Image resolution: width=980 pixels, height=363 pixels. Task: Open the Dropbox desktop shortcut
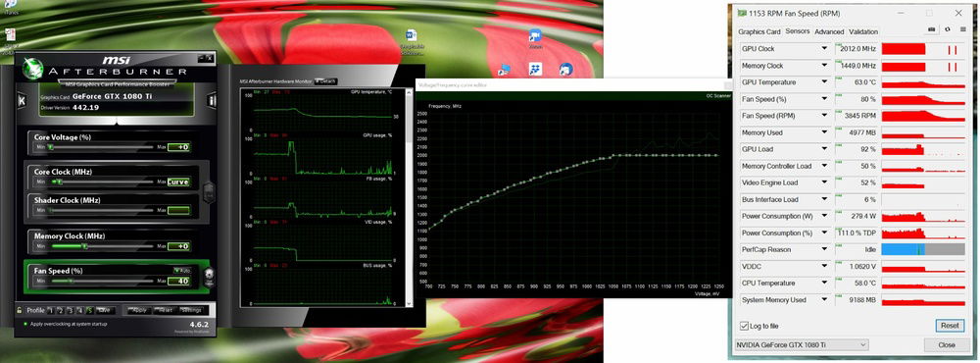535,69
